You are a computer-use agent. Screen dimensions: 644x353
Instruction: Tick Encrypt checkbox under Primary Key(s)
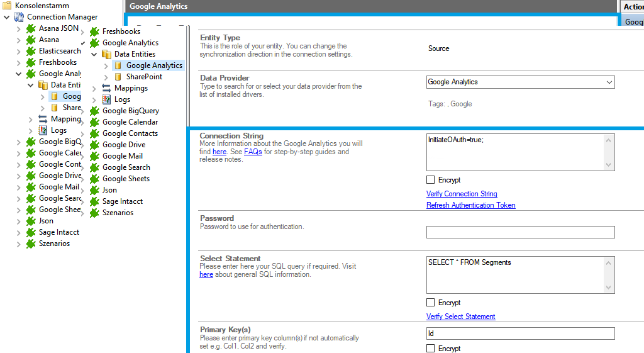[430, 348]
